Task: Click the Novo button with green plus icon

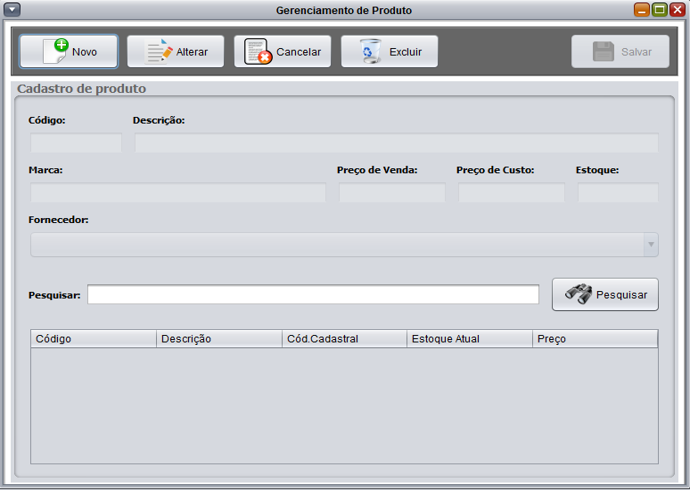Action: (68, 52)
